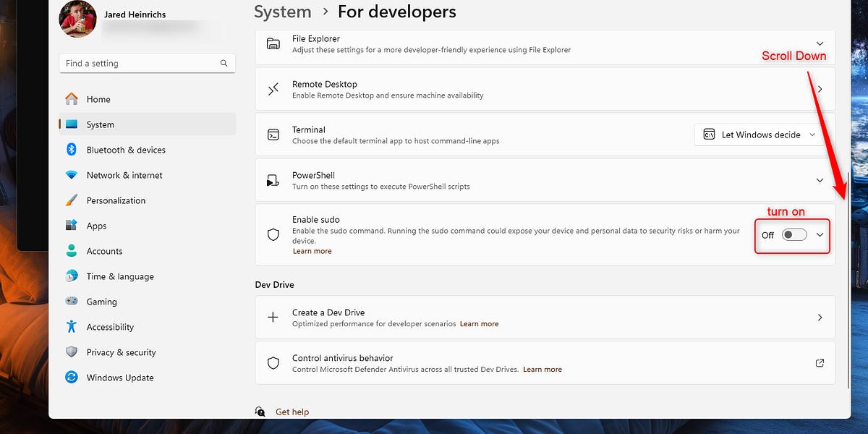Open Accessibility via its person icon
Image resolution: width=868 pixels, height=434 pixels.
click(x=71, y=327)
